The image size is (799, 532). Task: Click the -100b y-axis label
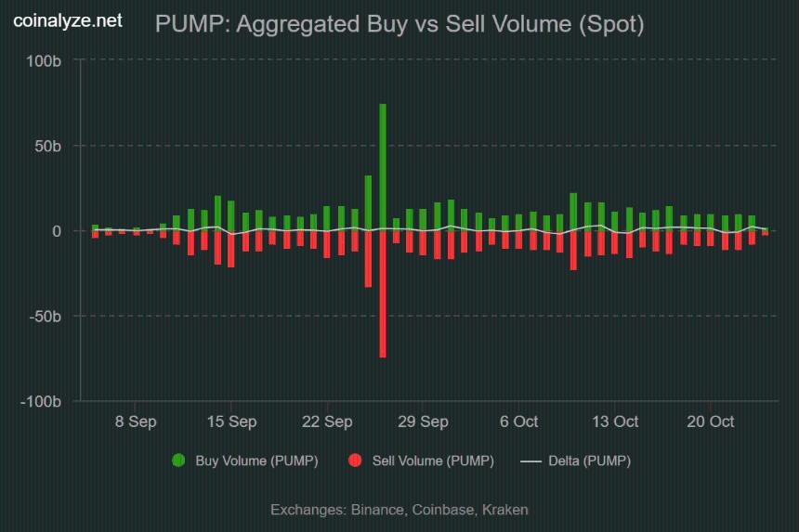tap(42, 402)
